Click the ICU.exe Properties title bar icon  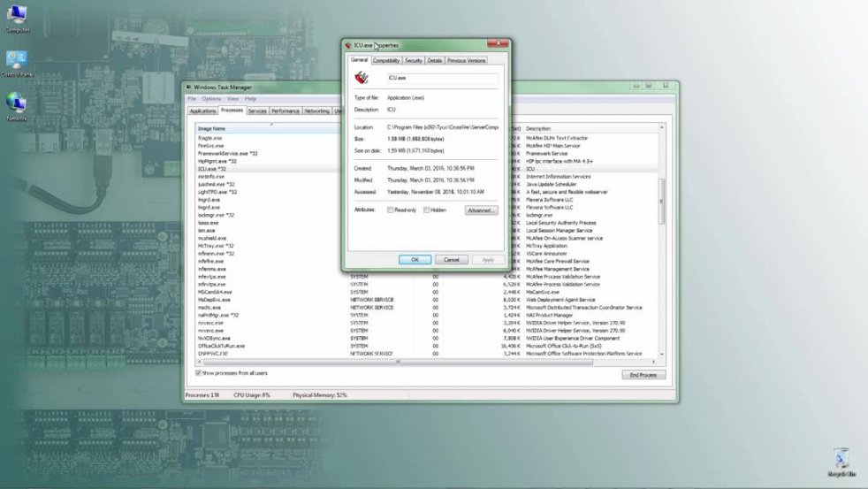coord(348,45)
